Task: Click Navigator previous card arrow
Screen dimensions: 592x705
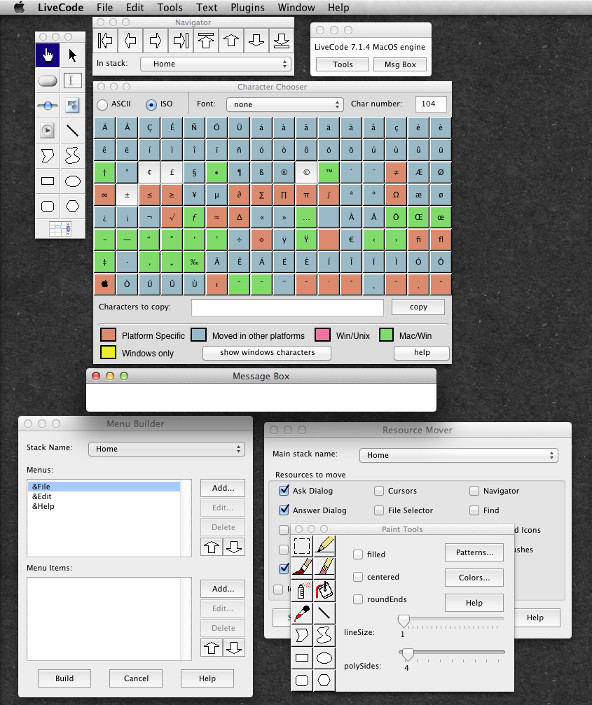Action: tap(130, 40)
